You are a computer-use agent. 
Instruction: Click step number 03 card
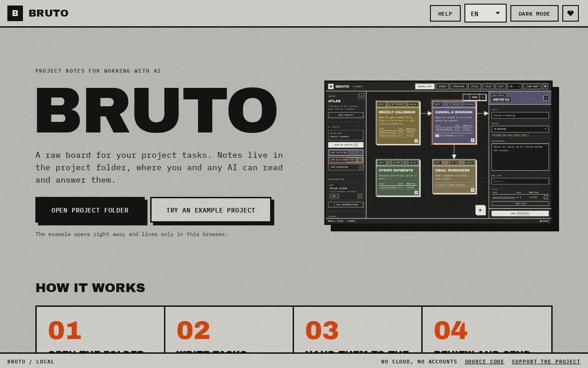click(357, 329)
